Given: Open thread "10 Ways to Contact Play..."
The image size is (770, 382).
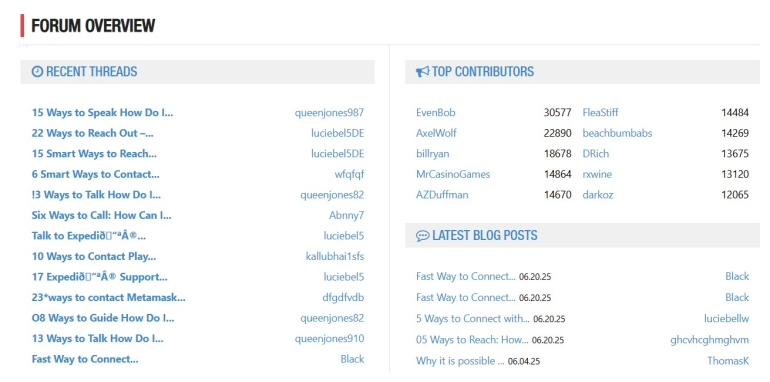Looking at the screenshot, I should pyautogui.click(x=94, y=256).
